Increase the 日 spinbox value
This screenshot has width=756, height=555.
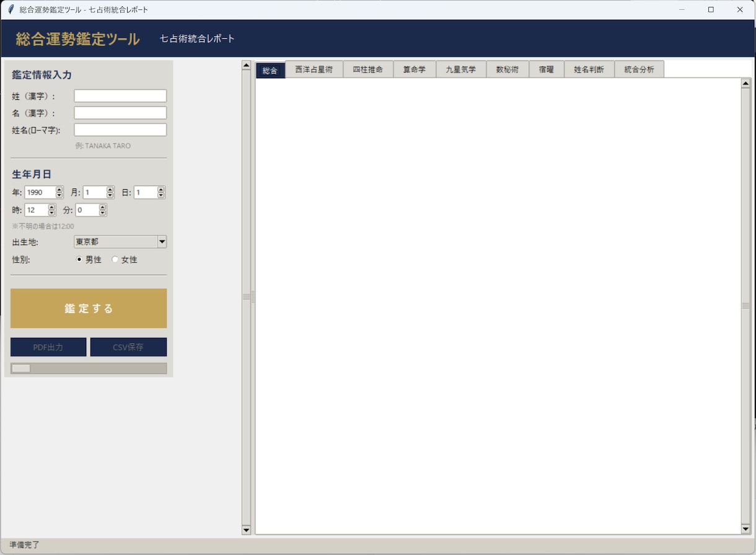161,190
